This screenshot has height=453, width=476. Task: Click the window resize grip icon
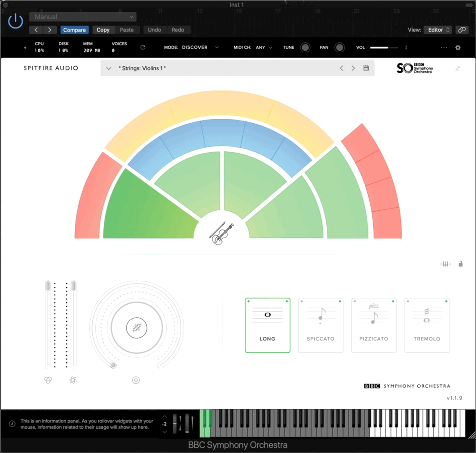[472, 435]
